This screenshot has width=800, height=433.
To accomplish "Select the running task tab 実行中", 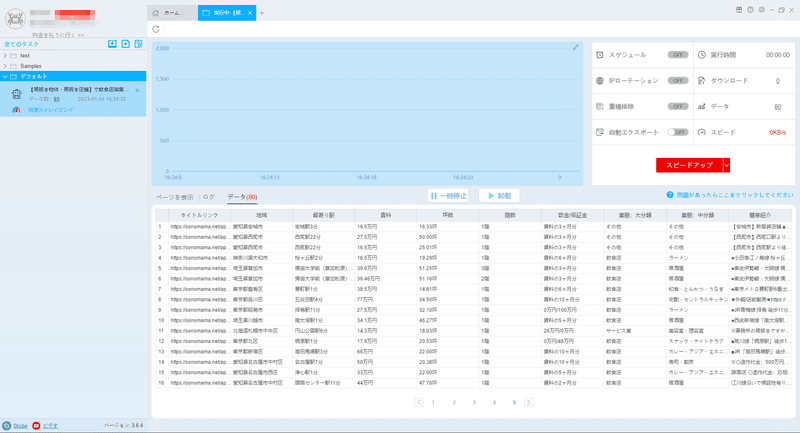I will (x=227, y=13).
